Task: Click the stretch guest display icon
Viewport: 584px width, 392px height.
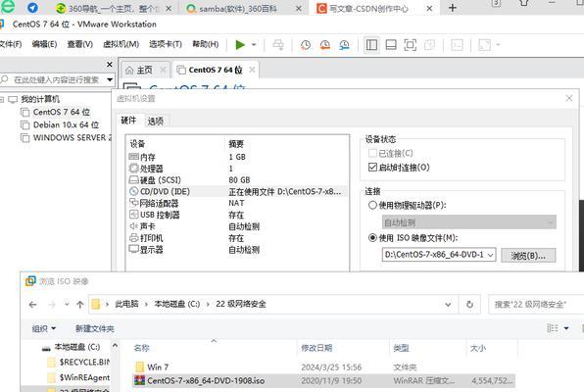Action: tap(485, 45)
